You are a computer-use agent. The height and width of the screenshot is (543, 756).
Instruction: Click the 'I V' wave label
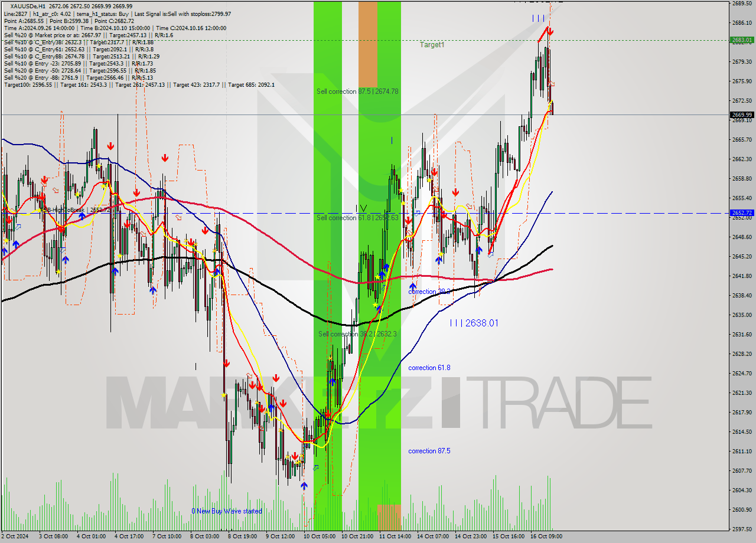pos(361,208)
